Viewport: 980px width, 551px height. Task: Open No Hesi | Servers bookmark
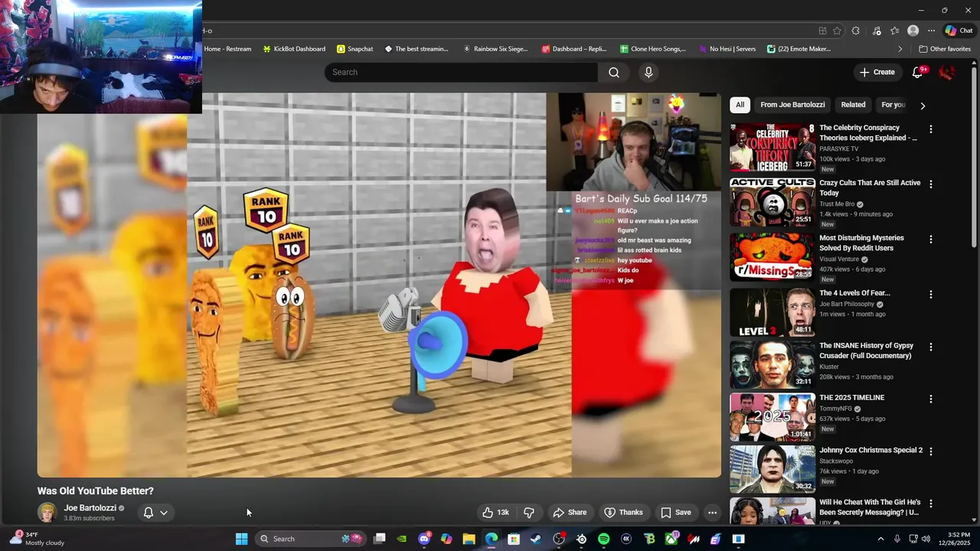tap(726, 49)
